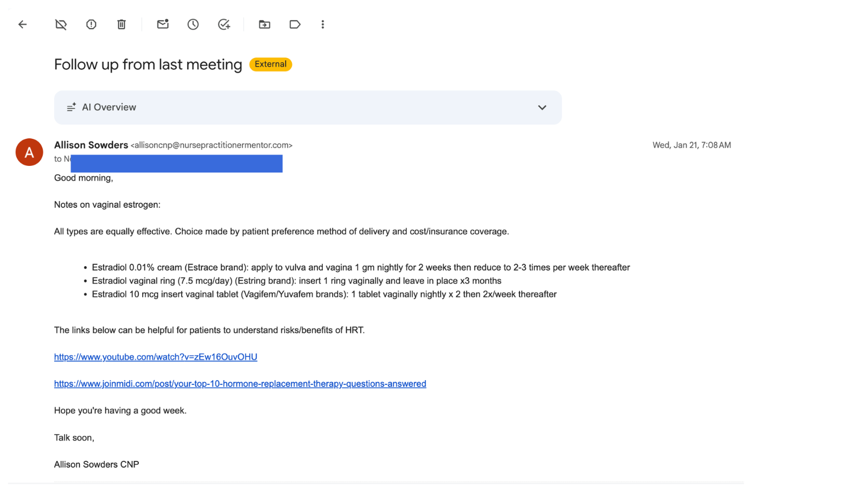Report this email as spam
This screenshot has width=868, height=488.
pos(91,24)
